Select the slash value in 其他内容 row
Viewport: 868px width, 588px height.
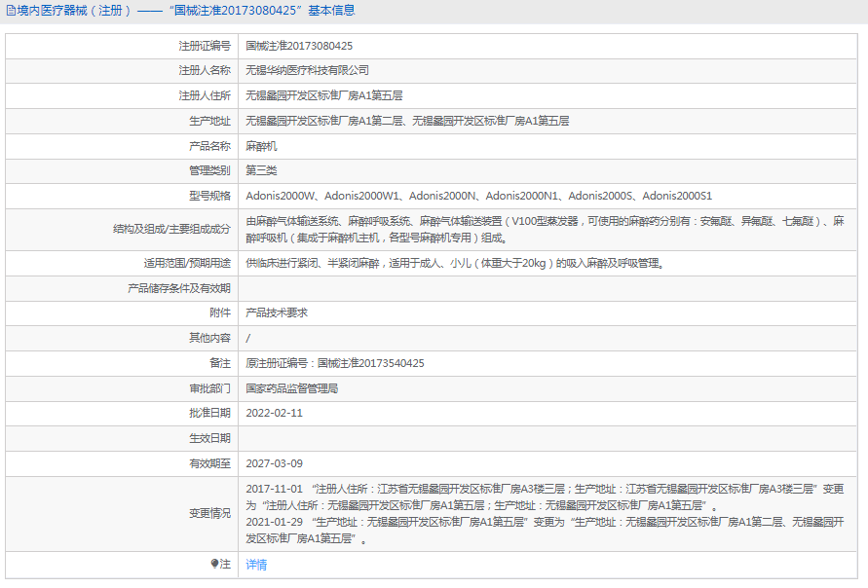248,338
